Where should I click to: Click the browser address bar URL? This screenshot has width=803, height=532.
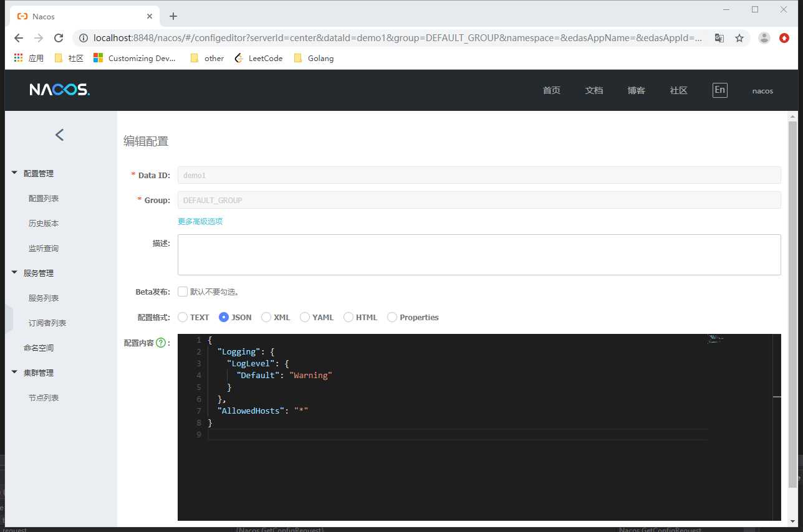(x=398, y=38)
